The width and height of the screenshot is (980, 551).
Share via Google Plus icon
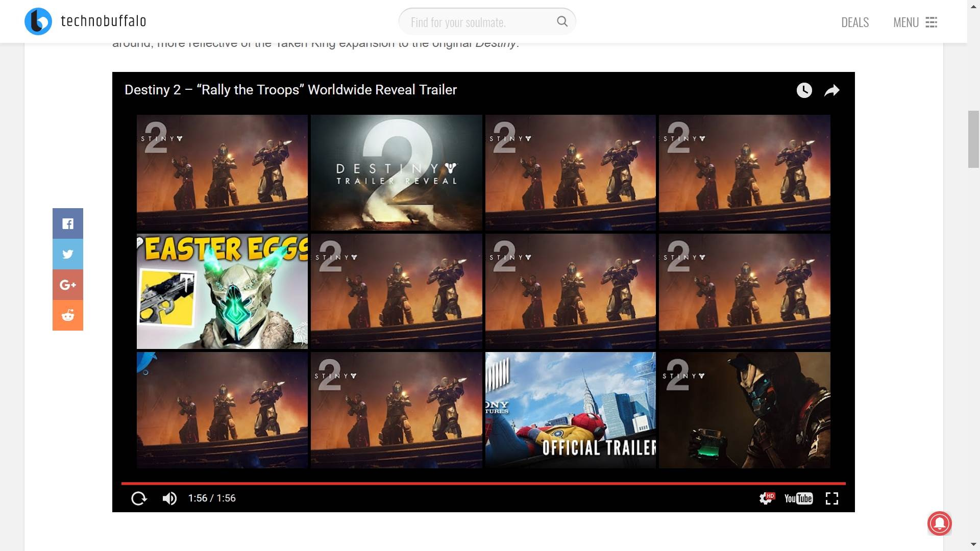68,285
